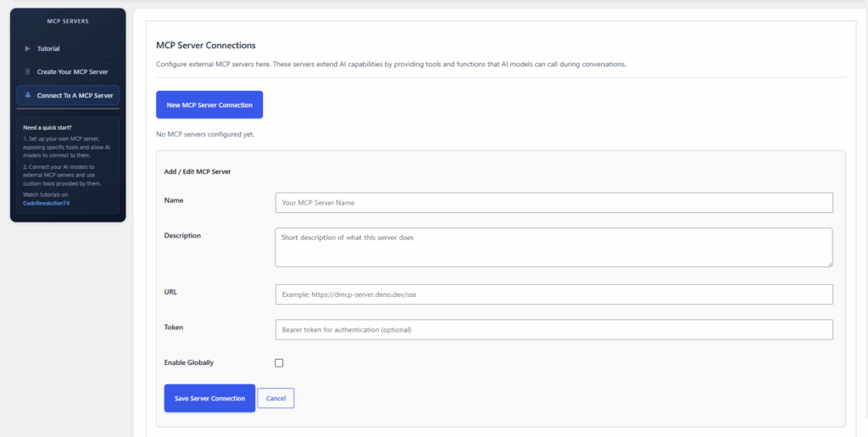
Task: Click into the Description text area
Action: point(554,248)
